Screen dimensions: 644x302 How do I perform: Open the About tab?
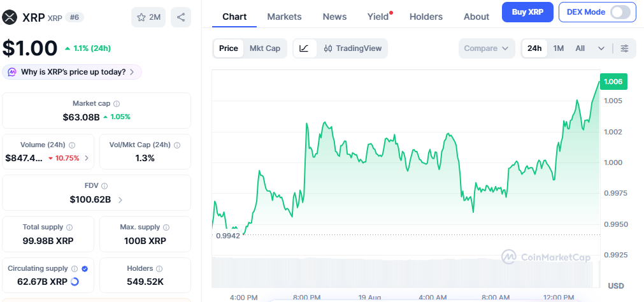(476, 17)
